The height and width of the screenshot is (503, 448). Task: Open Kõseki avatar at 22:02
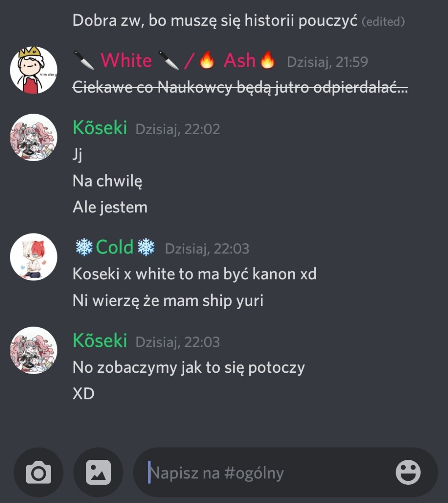[x=34, y=137]
